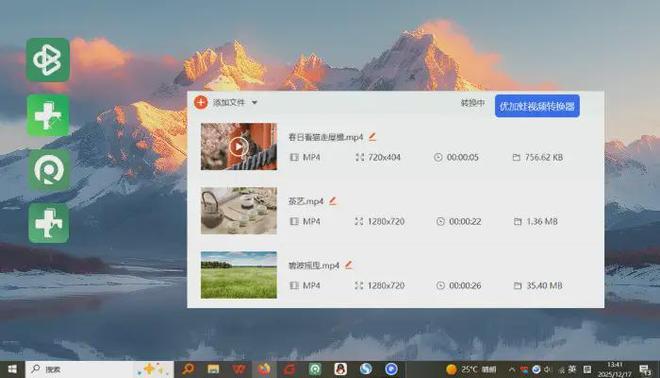Open the Windows Start menu
The image size is (660, 378).
click(x=12, y=369)
